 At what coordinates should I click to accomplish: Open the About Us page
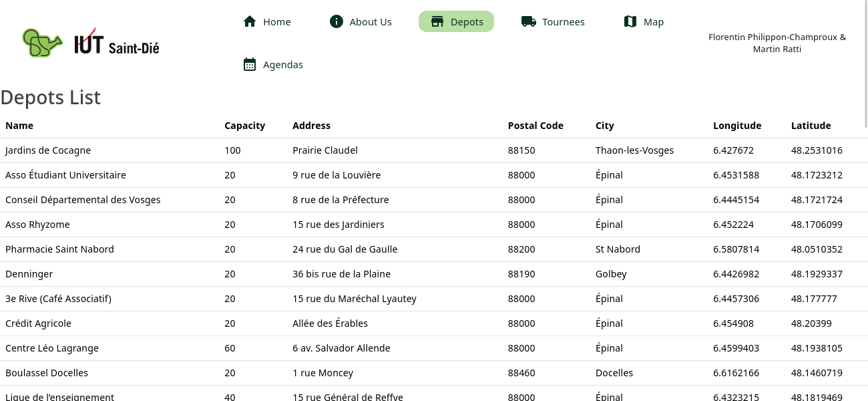click(x=370, y=22)
